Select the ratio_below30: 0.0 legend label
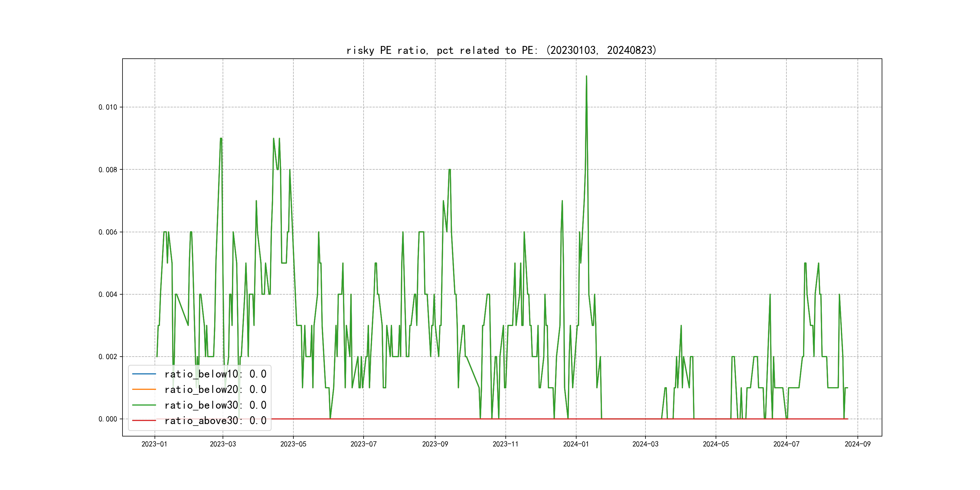Image resolution: width=980 pixels, height=490 pixels. tap(215, 405)
